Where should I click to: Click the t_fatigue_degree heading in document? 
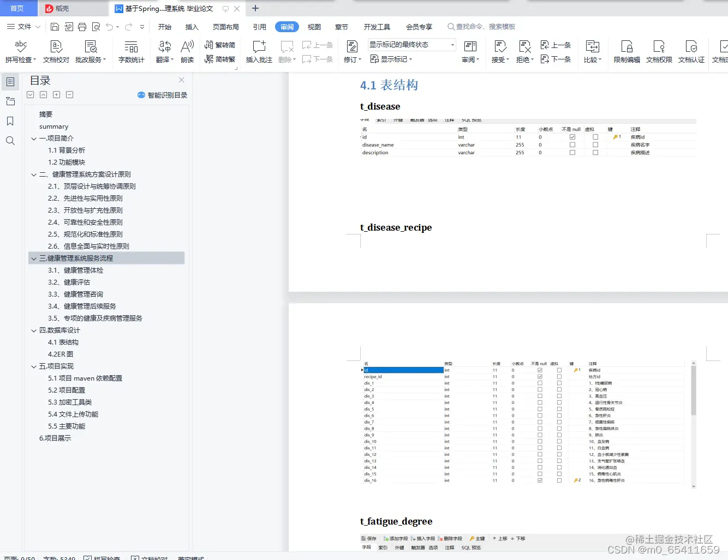tap(396, 521)
